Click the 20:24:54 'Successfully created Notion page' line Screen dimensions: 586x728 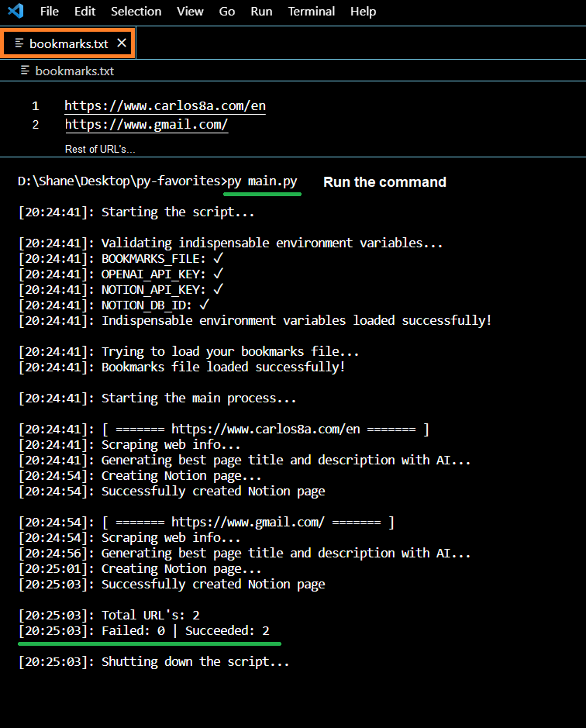pyautogui.click(x=172, y=492)
